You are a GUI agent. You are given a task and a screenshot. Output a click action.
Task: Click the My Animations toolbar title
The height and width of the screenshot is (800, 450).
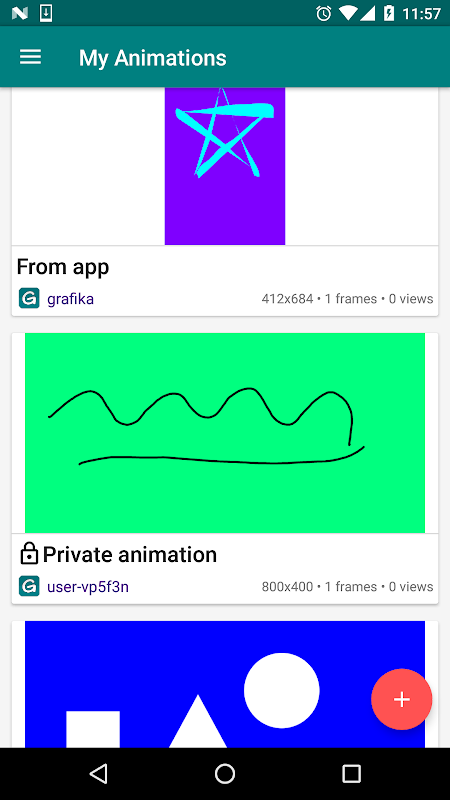pos(153,58)
